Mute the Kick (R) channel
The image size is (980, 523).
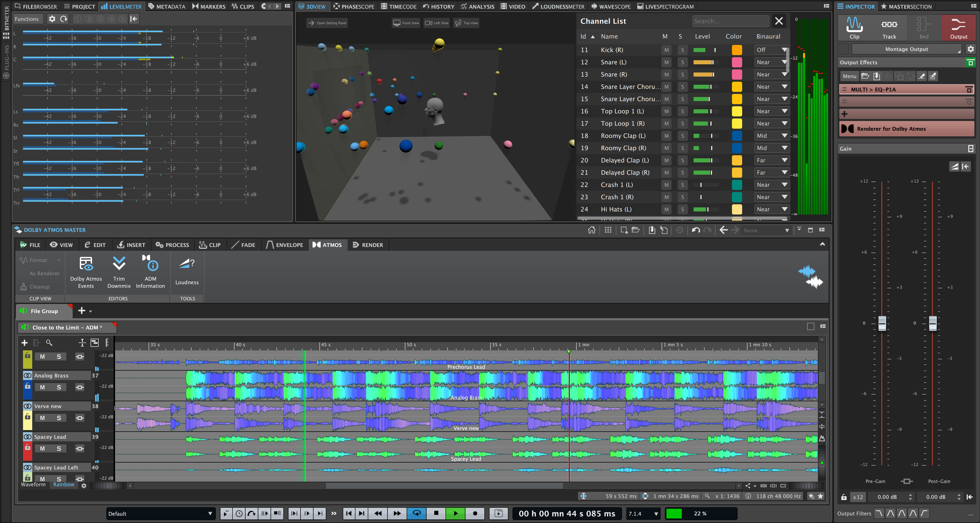(666, 50)
